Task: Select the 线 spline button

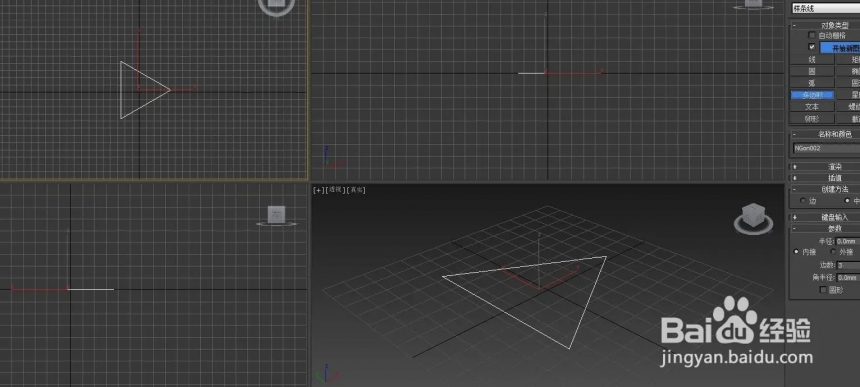Action: click(812, 60)
